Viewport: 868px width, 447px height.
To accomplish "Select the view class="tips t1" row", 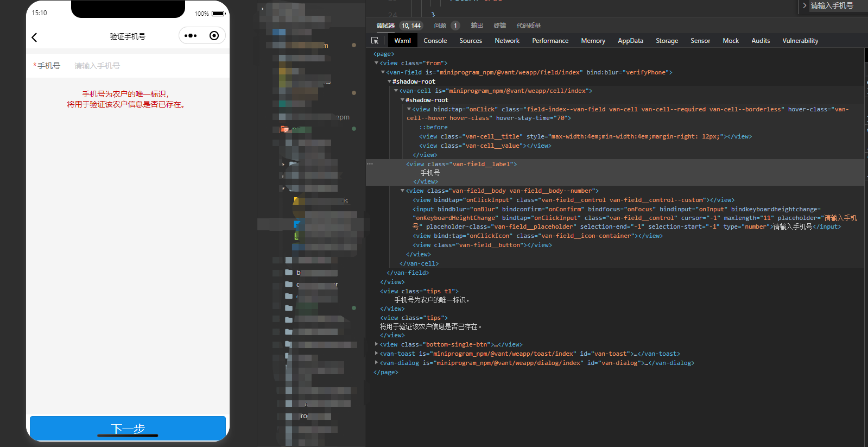I will (419, 291).
